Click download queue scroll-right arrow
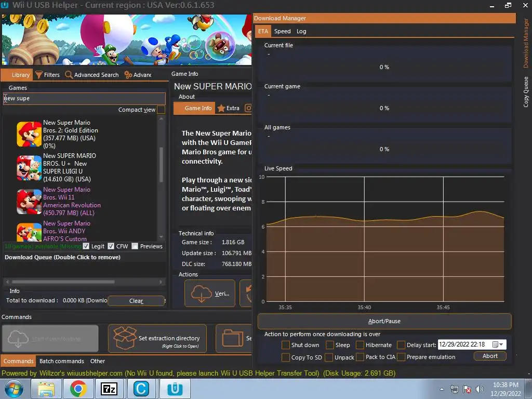The height and width of the screenshot is (399, 532). pos(161,282)
